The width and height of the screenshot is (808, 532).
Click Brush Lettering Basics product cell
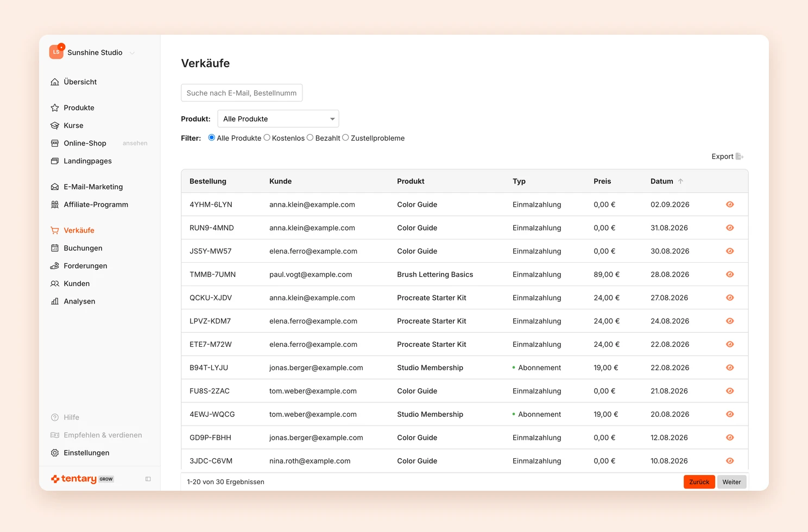(435, 275)
